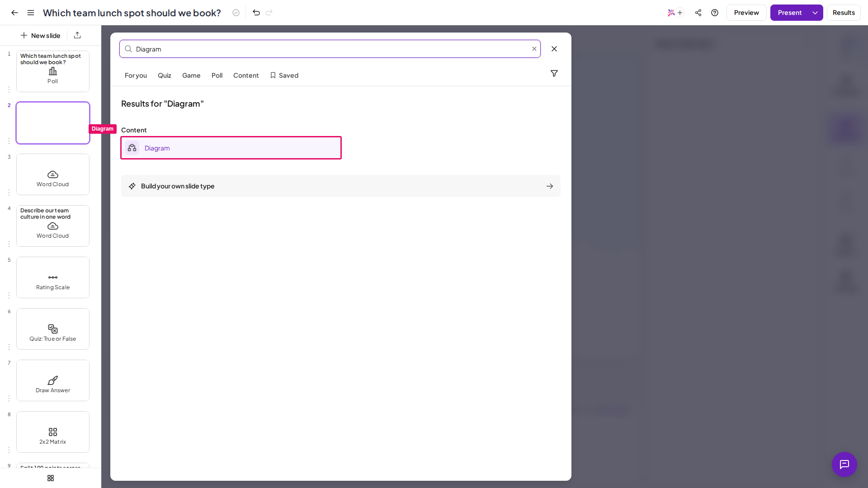
Task: Expand the Present dropdown arrow
Action: coord(815,13)
